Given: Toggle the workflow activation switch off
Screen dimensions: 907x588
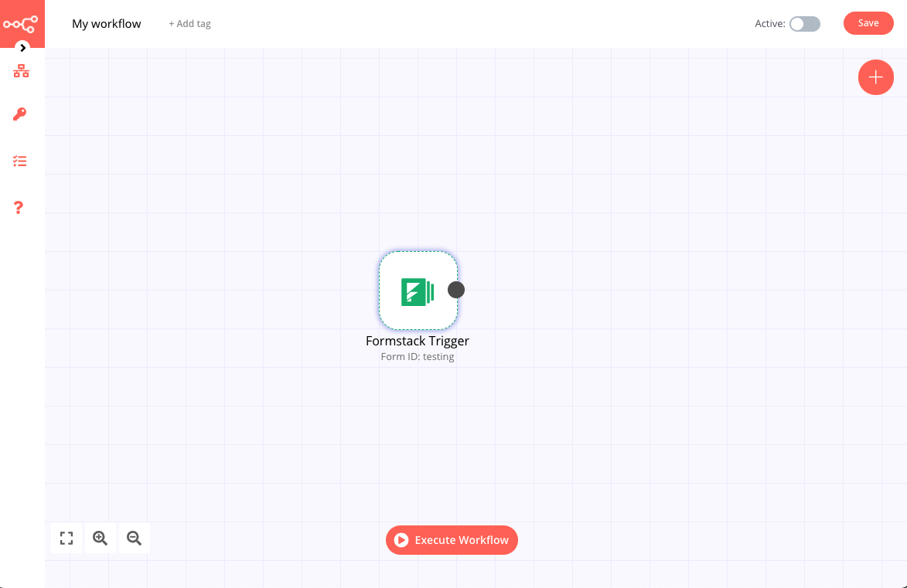Looking at the screenshot, I should coord(804,24).
